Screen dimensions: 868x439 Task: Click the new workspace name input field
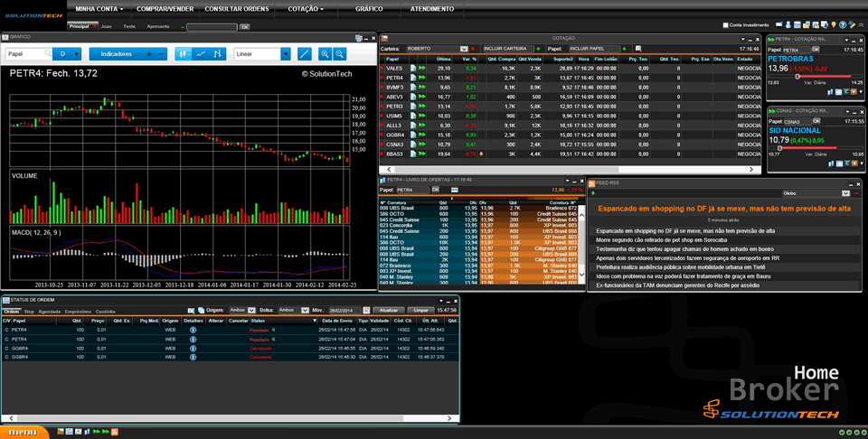click(212, 26)
